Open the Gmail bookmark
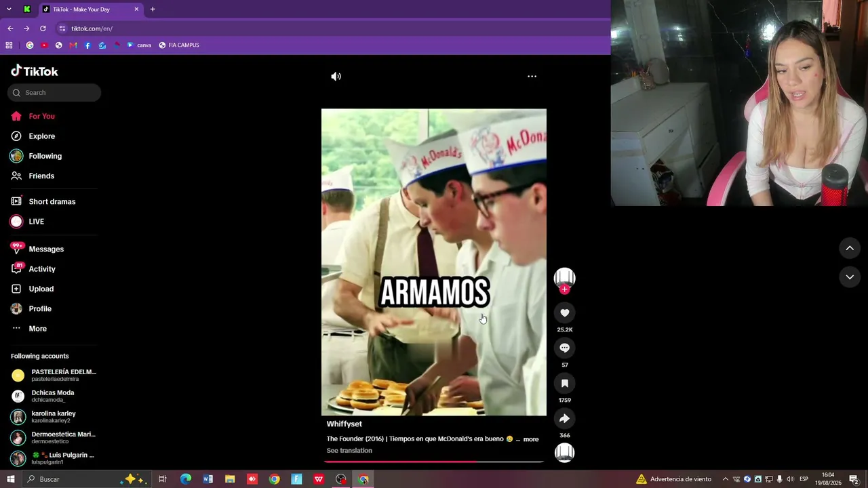The height and width of the screenshot is (488, 868). [x=73, y=45]
